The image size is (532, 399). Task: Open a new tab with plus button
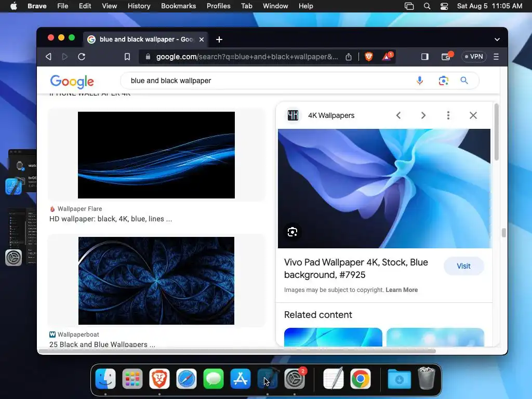click(x=219, y=39)
